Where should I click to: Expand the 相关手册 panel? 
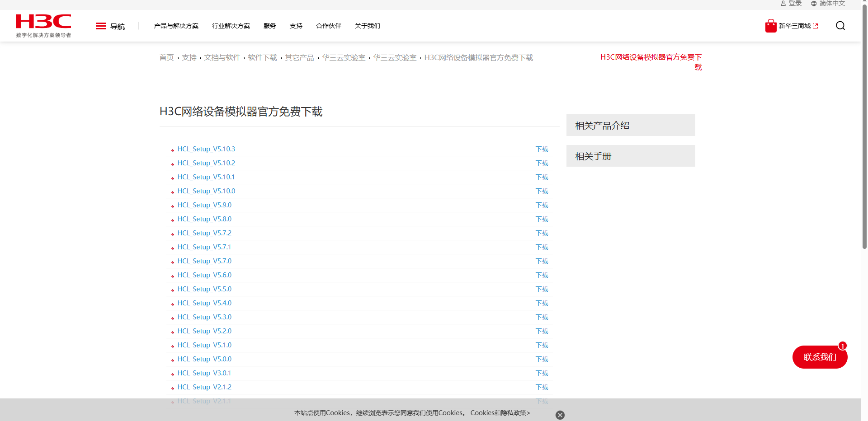pyautogui.click(x=630, y=156)
